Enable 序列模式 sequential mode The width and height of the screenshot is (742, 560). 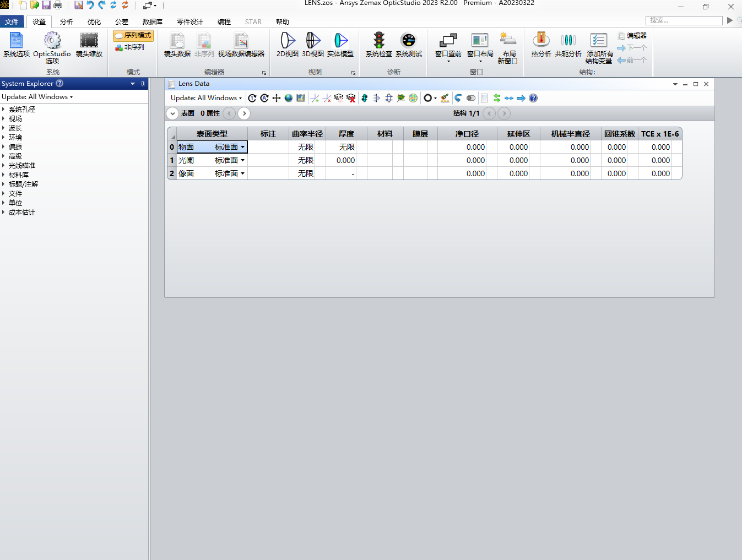tap(132, 35)
